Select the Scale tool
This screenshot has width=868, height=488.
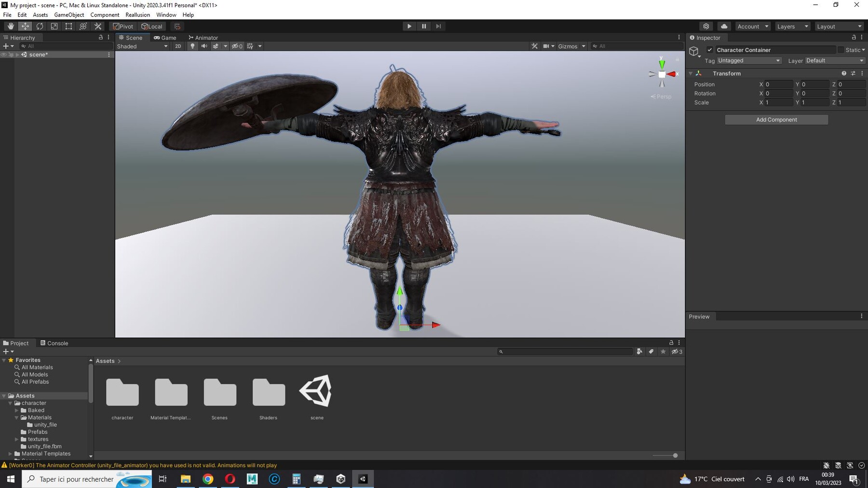(54, 26)
